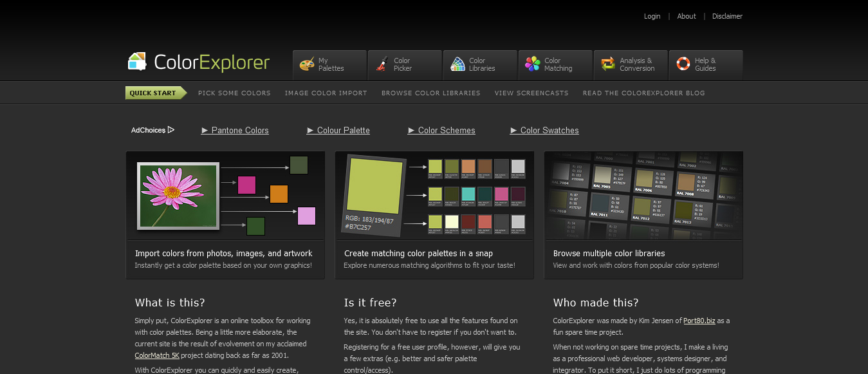Click the Help & Guides lifebuoy icon
Screen dimensions: 868x374
[683, 64]
